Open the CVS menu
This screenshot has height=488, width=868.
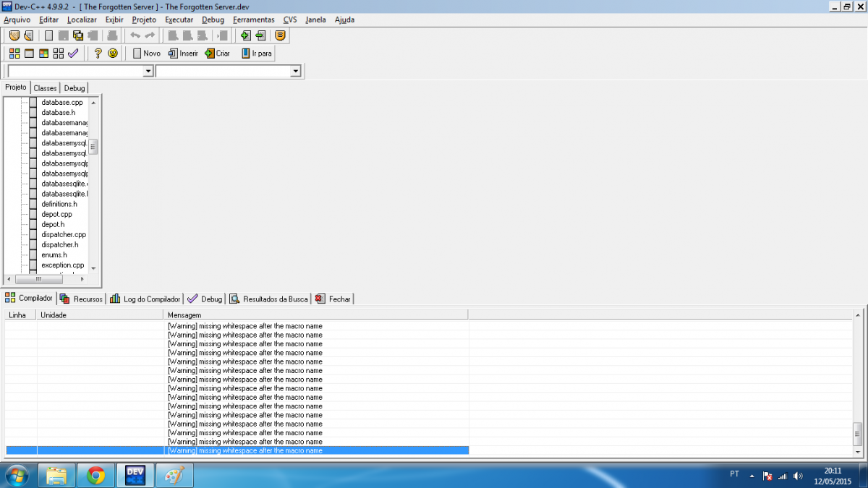click(x=290, y=20)
